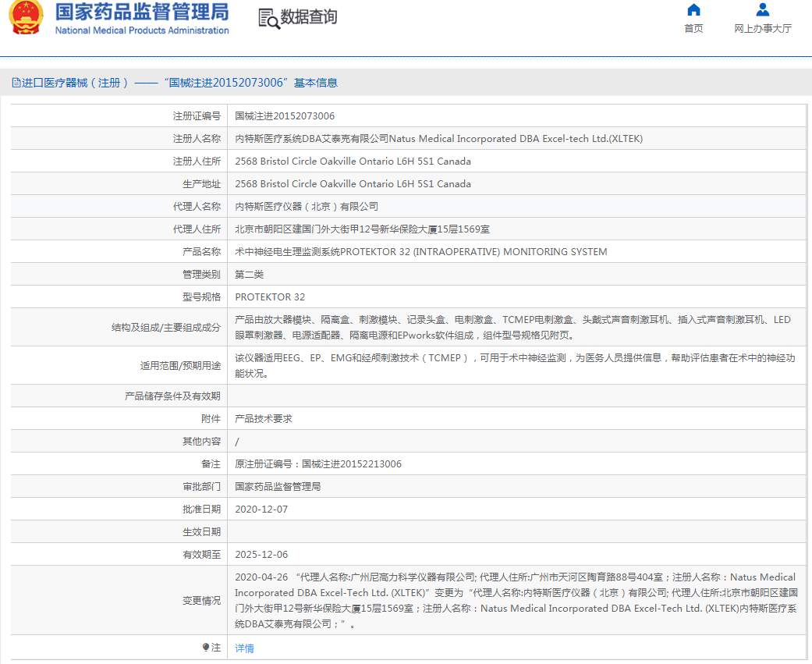The height and width of the screenshot is (664, 812).
Task: Click the 2020-04-26 change history text
Action: pyautogui.click(x=516, y=600)
